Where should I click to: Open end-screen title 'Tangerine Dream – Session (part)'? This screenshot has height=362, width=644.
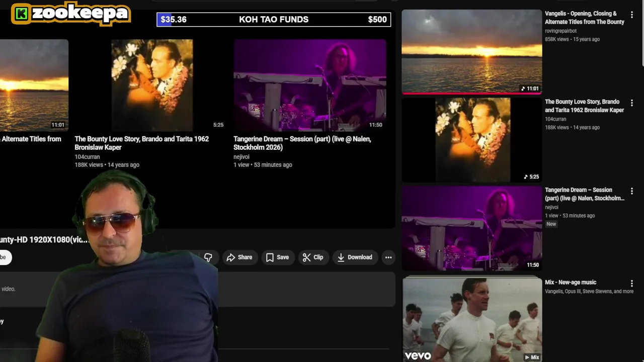[x=302, y=143]
